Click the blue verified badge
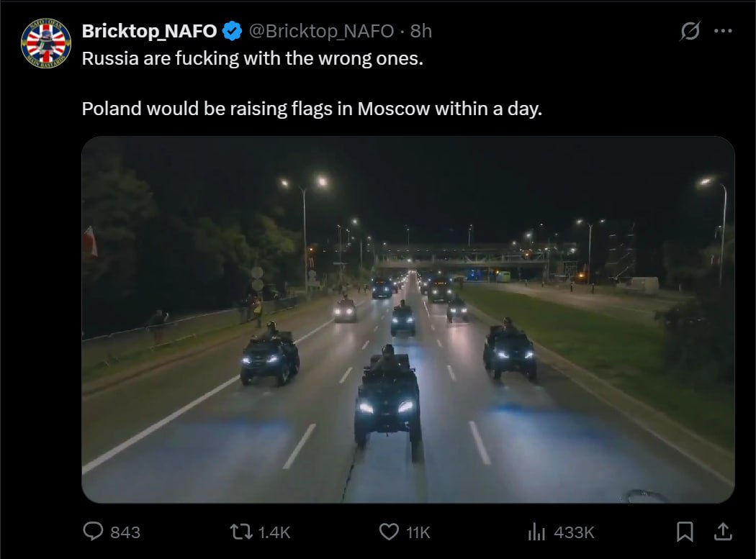Image resolution: width=756 pixels, height=559 pixels. coord(231,31)
